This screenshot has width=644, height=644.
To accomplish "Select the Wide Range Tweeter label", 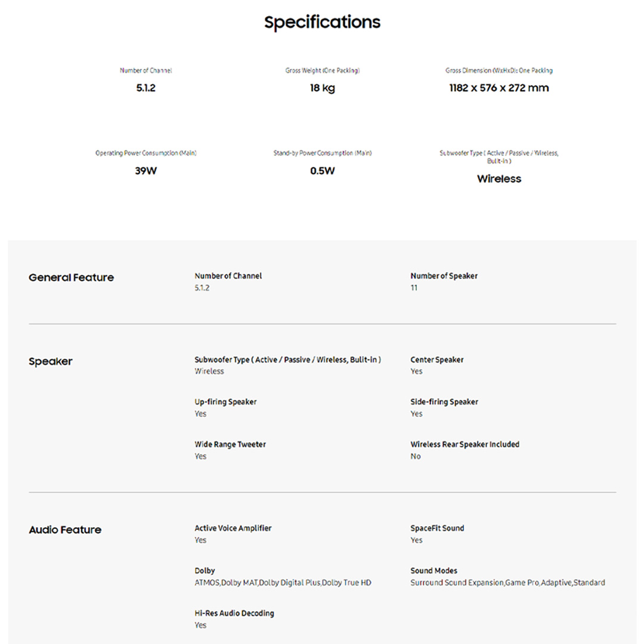I will (230, 444).
